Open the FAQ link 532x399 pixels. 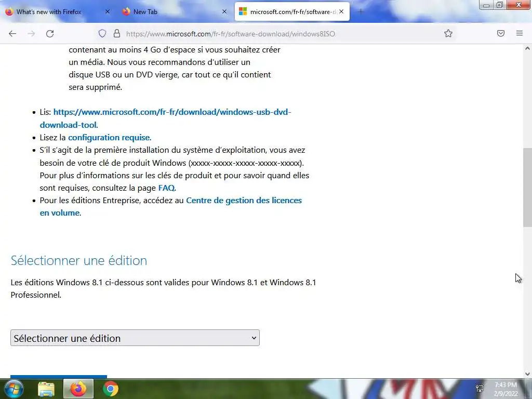coord(166,188)
